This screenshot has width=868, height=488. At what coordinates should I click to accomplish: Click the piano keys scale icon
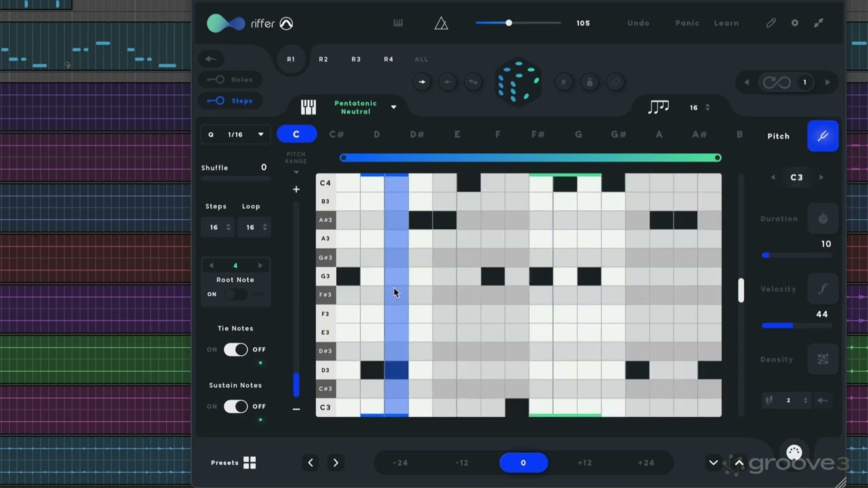click(309, 107)
